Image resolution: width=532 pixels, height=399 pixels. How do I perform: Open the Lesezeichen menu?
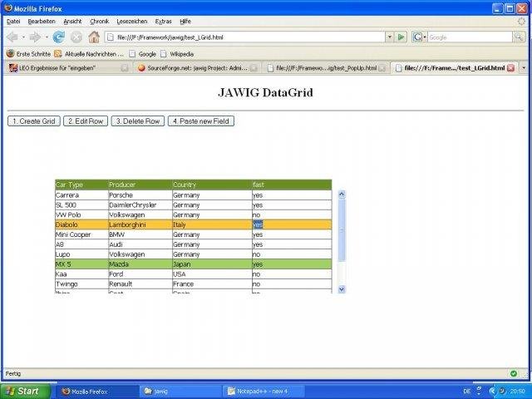pyautogui.click(x=132, y=22)
